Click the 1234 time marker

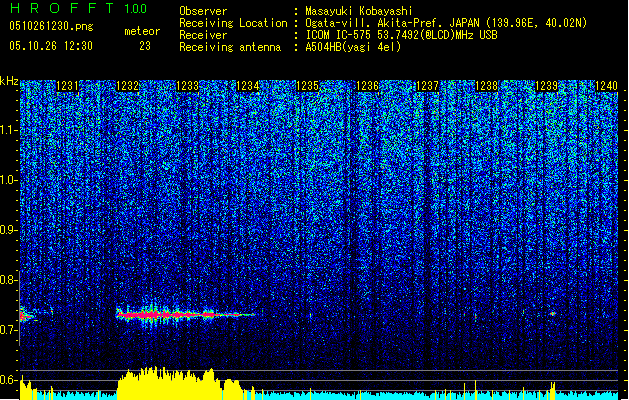coord(248,86)
